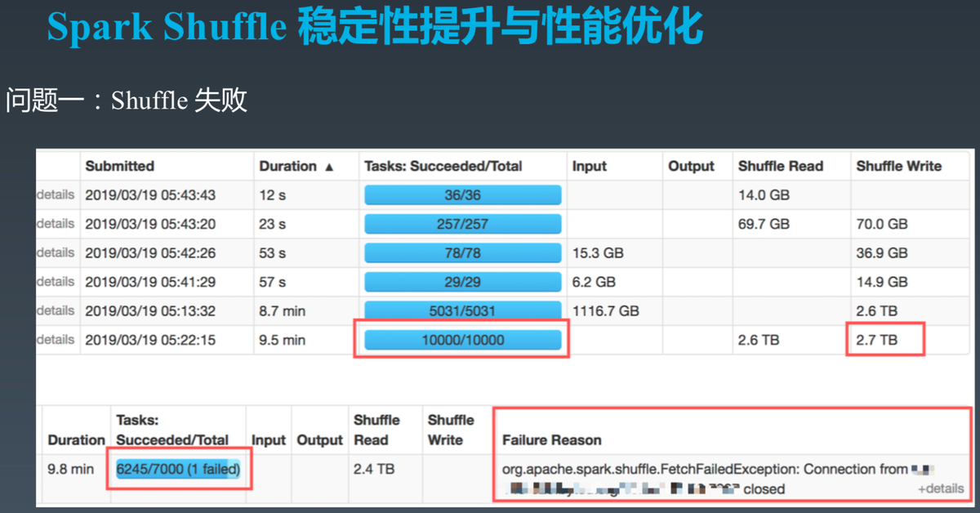980x513 pixels.
Task: Click the Tasks: Succeeded/Total column header
Action: (443, 166)
